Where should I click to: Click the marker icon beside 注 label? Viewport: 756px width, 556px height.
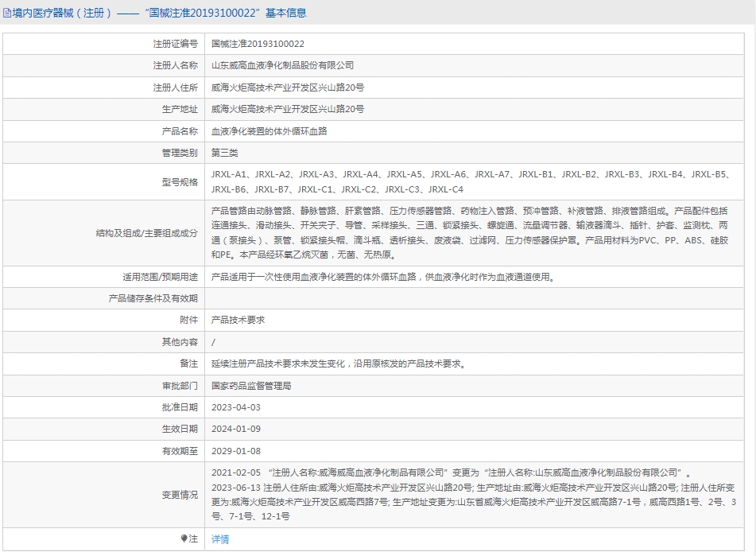coord(184,539)
